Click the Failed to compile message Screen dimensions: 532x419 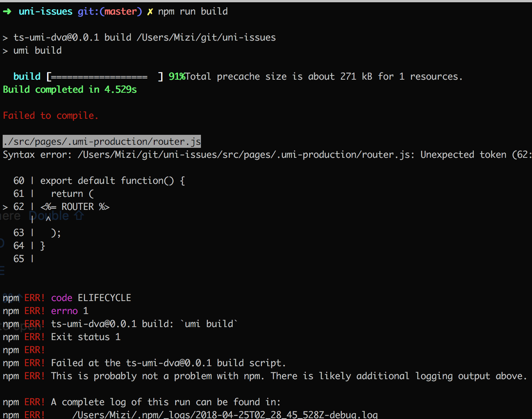tap(51, 115)
